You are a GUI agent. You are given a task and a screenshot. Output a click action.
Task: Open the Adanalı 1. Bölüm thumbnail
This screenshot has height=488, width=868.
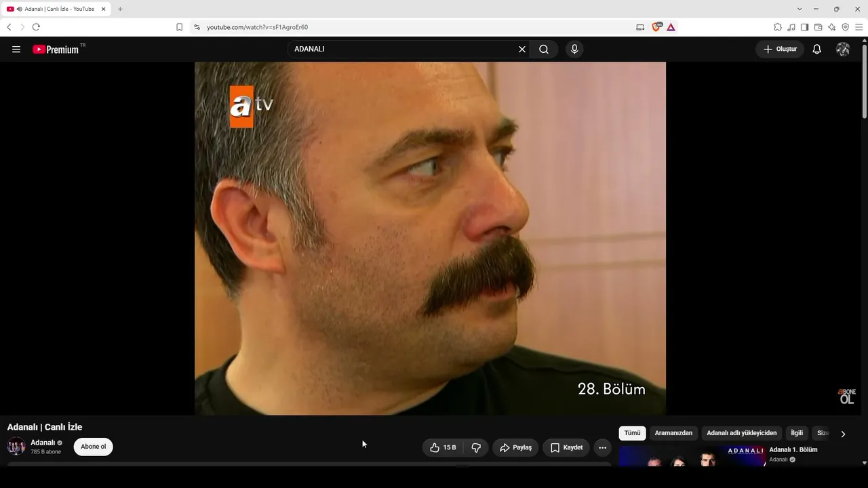pyautogui.click(x=692, y=456)
